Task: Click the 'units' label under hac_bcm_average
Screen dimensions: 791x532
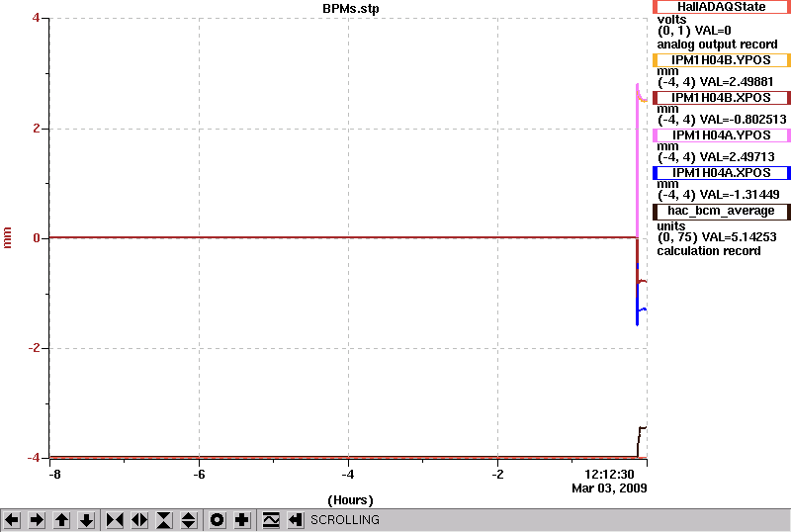Action: point(671,226)
